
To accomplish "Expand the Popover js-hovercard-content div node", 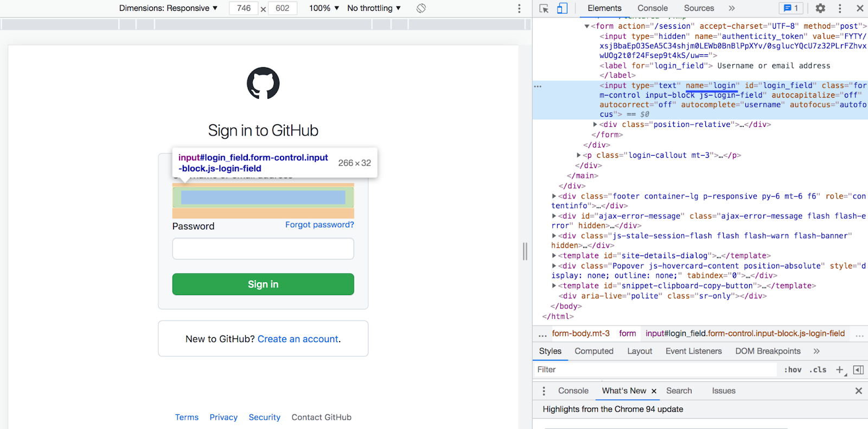I will click(x=554, y=266).
